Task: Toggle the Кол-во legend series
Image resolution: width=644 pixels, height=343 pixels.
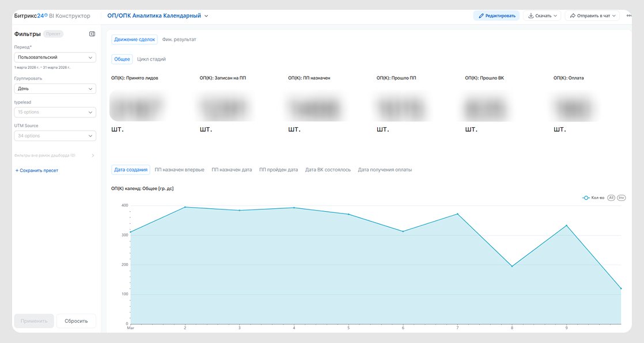Action: (593, 198)
